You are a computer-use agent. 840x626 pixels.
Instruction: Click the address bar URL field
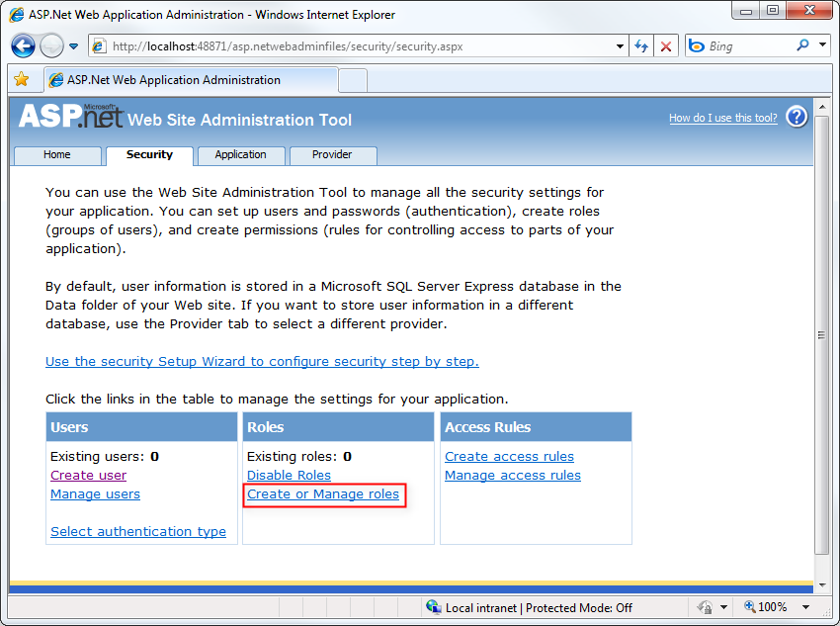(x=353, y=46)
